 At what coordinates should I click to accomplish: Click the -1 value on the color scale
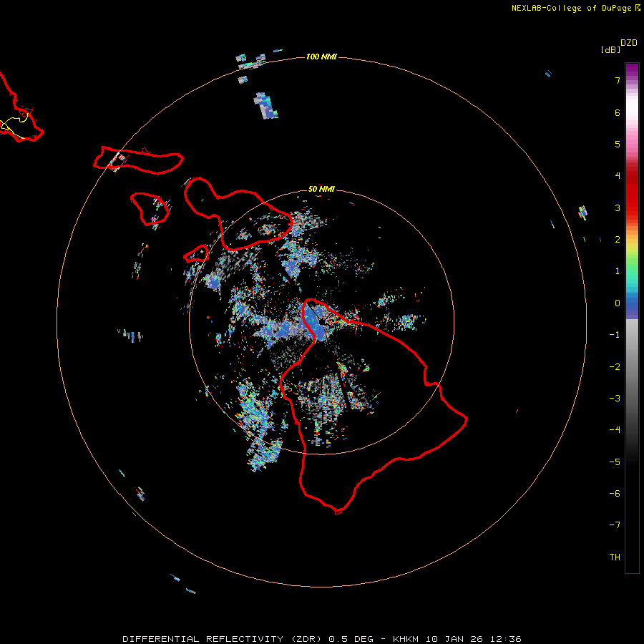[x=615, y=335]
